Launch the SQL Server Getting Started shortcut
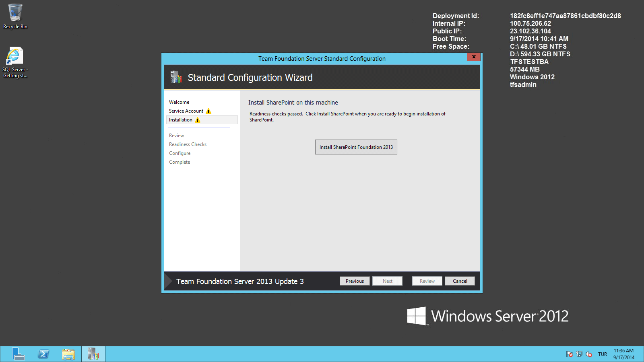Image resolution: width=644 pixels, height=362 pixels. coord(15,55)
